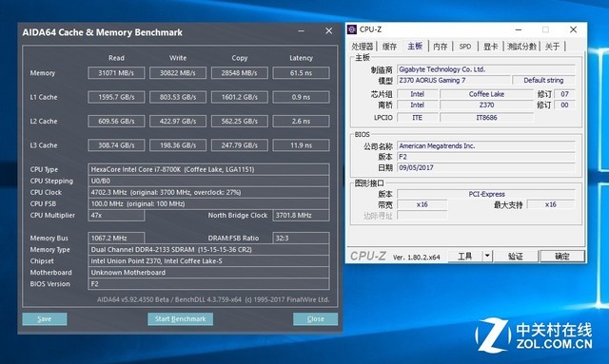Image resolution: width=609 pixels, height=364 pixels.
Task: Click the AIDA64 BIOS Version field F2
Action: [208, 284]
